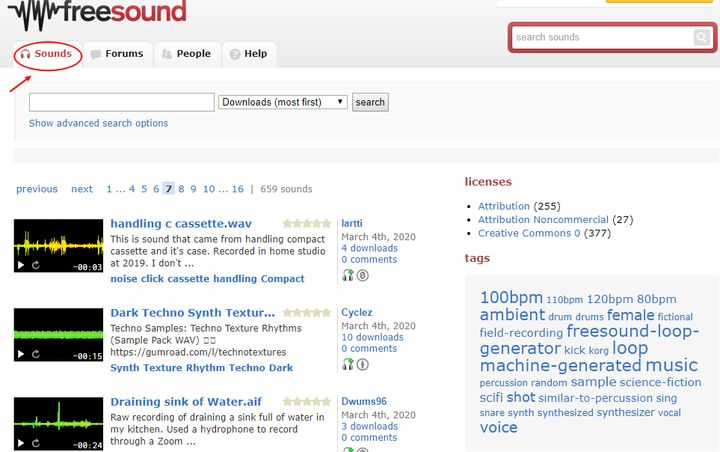Viewport: 720px width, 452px height.
Task: Play the Draining sink of Water.aif sound
Action: pos(21,444)
